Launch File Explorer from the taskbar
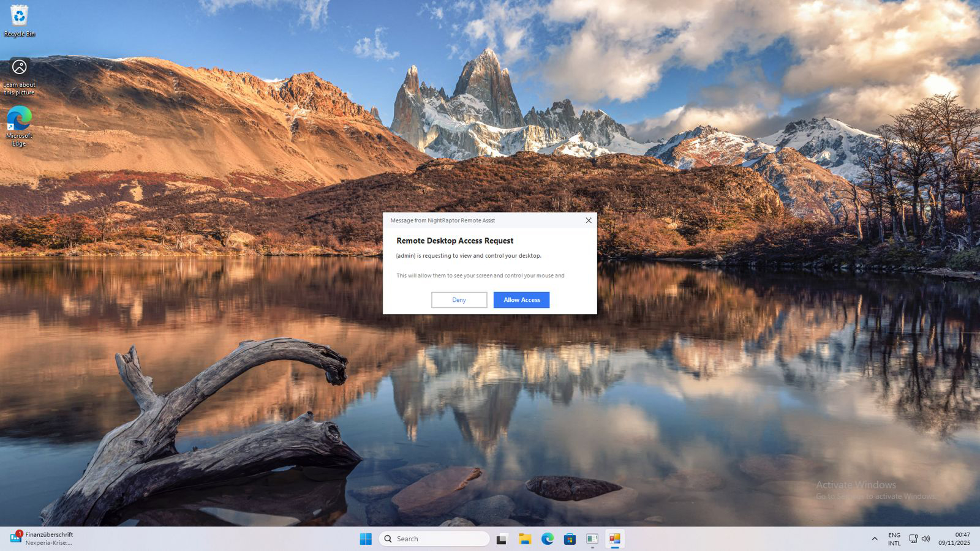Screen dimensions: 980x551 pos(525,539)
